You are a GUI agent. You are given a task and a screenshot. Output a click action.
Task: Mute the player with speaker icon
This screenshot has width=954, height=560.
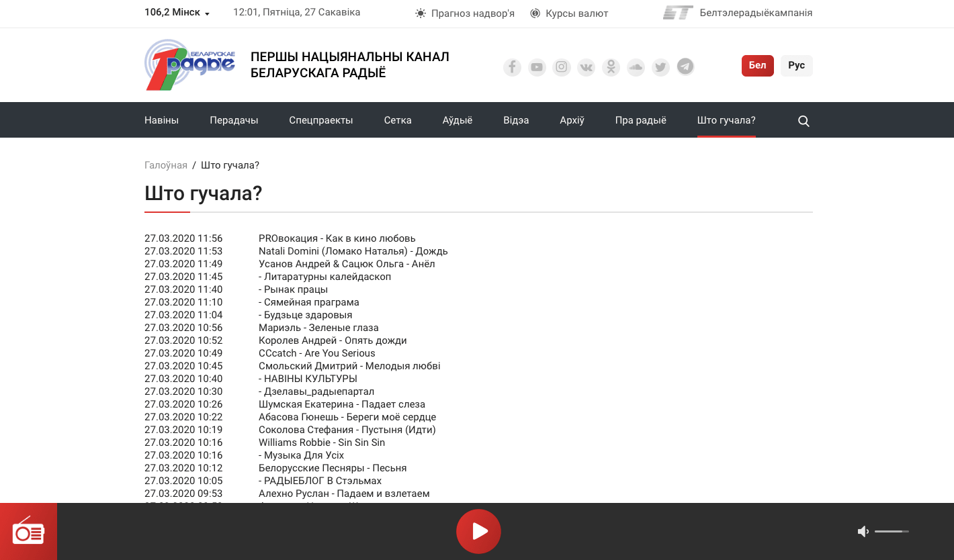(863, 532)
